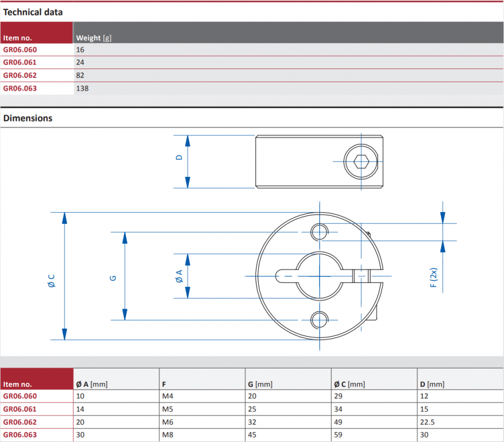Click GR06.060 in the weight table
The width and height of the screenshot is (504, 442).
20,50
